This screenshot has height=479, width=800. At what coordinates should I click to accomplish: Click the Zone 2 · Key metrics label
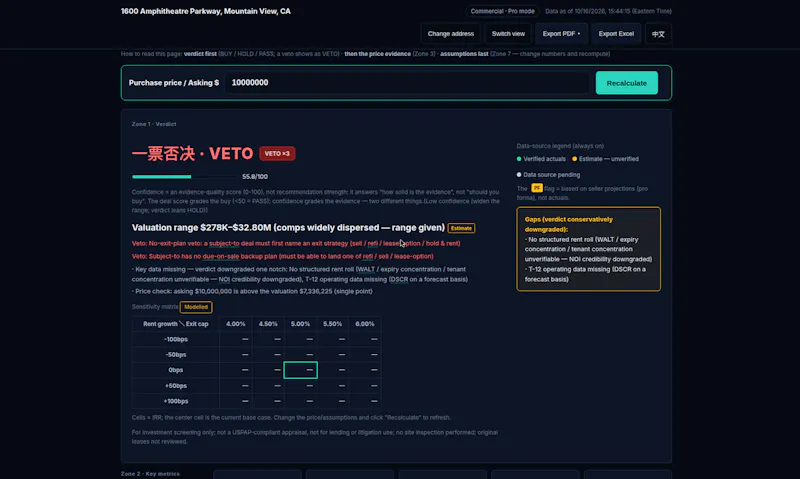[x=150, y=474]
